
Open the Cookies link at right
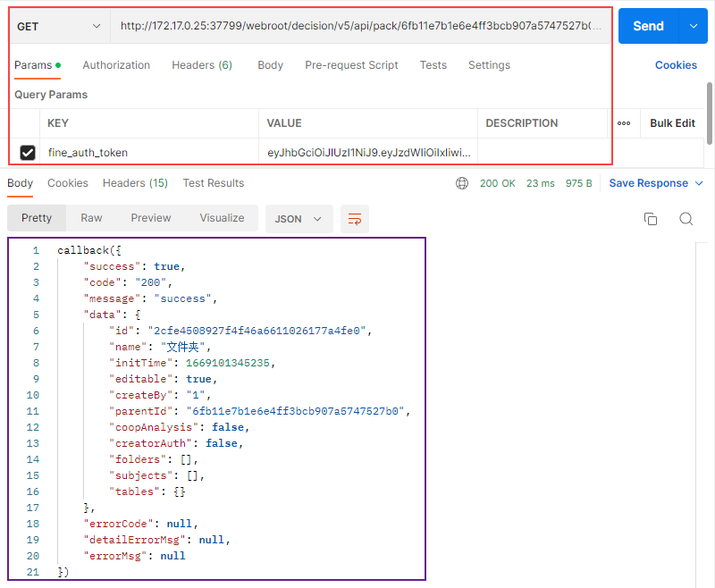676,65
